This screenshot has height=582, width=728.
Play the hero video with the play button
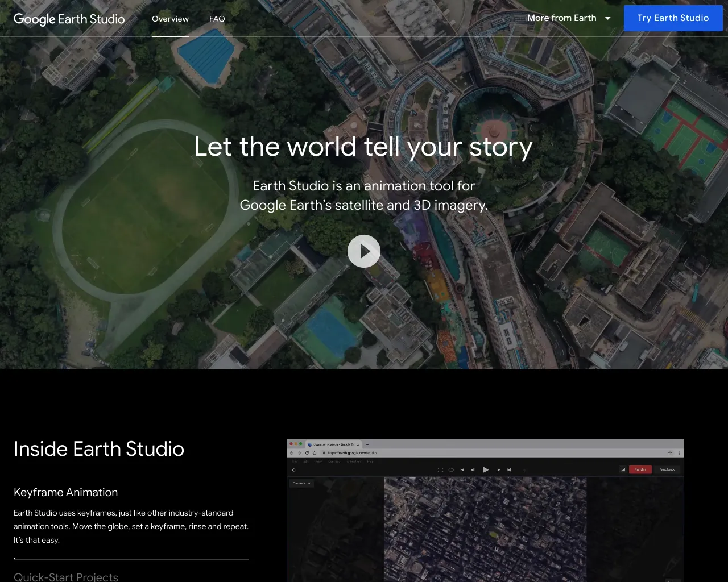(364, 251)
